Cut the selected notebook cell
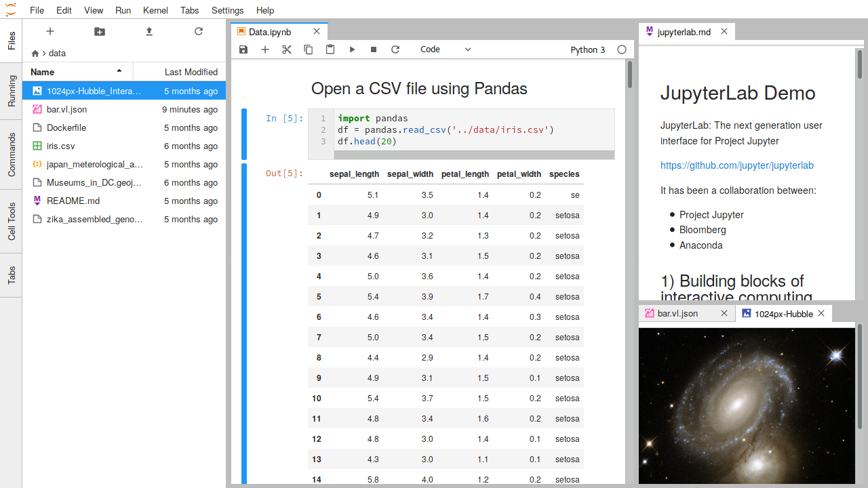868x488 pixels. click(x=286, y=49)
